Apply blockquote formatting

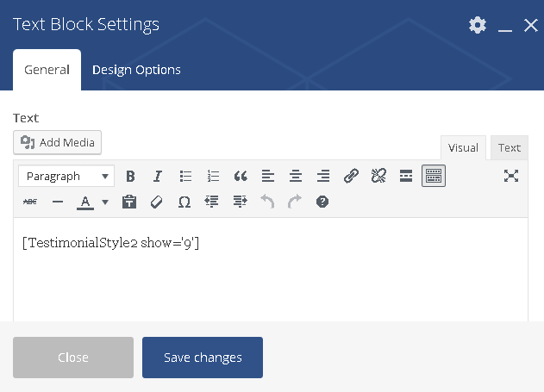pos(241,177)
